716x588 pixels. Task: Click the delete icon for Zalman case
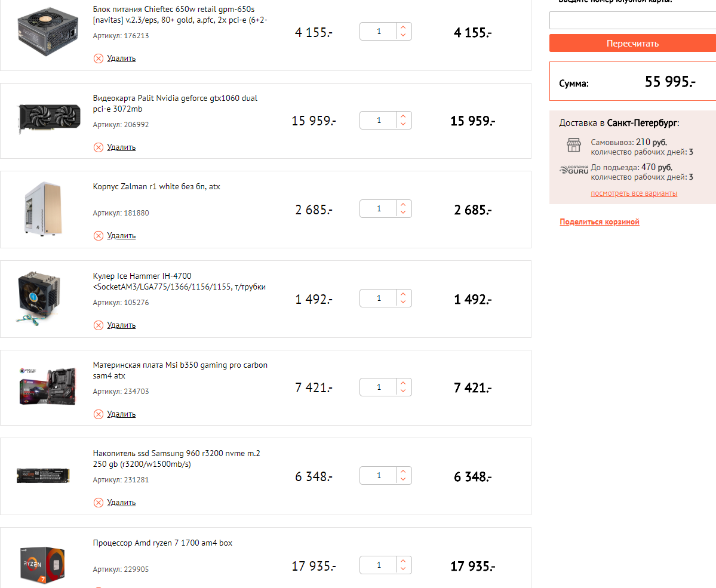[99, 236]
